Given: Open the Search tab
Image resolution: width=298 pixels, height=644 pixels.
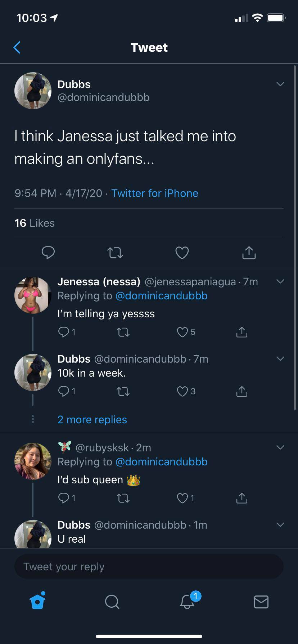Looking at the screenshot, I should pyautogui.click(x=112, y=601).
